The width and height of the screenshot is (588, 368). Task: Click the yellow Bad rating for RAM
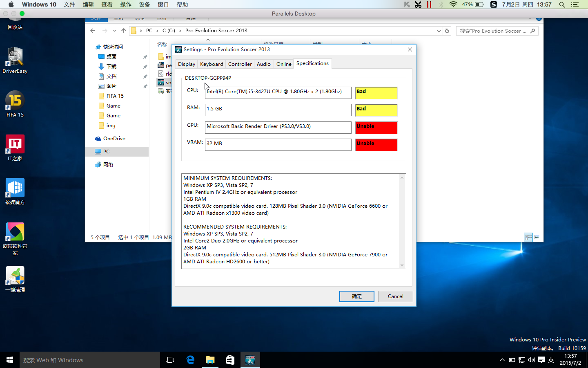tap(376, 110)
